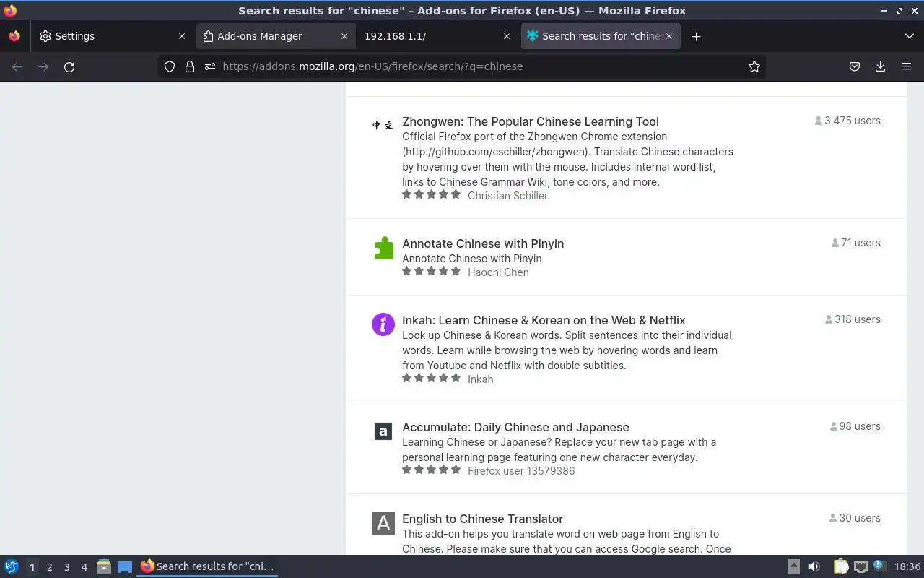
Task: Click author Firefox user 13579386
Action: [521, 471]
